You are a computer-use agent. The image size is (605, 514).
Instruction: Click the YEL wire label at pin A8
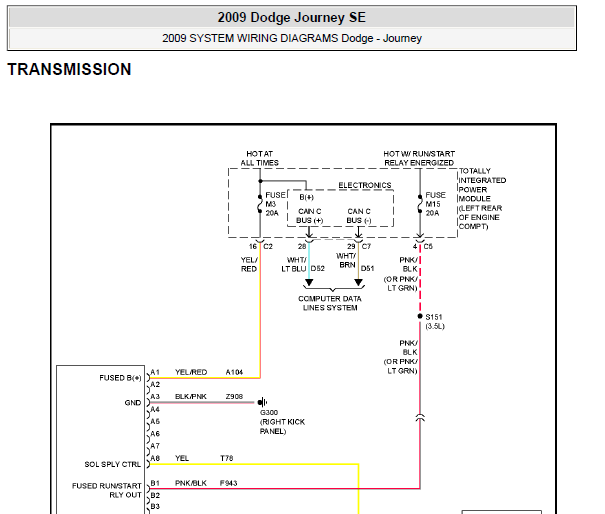(x=182, y=458)
